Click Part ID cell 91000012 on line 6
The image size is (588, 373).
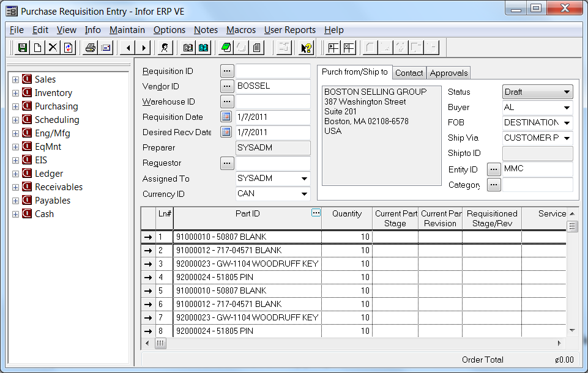click(247, 304)
